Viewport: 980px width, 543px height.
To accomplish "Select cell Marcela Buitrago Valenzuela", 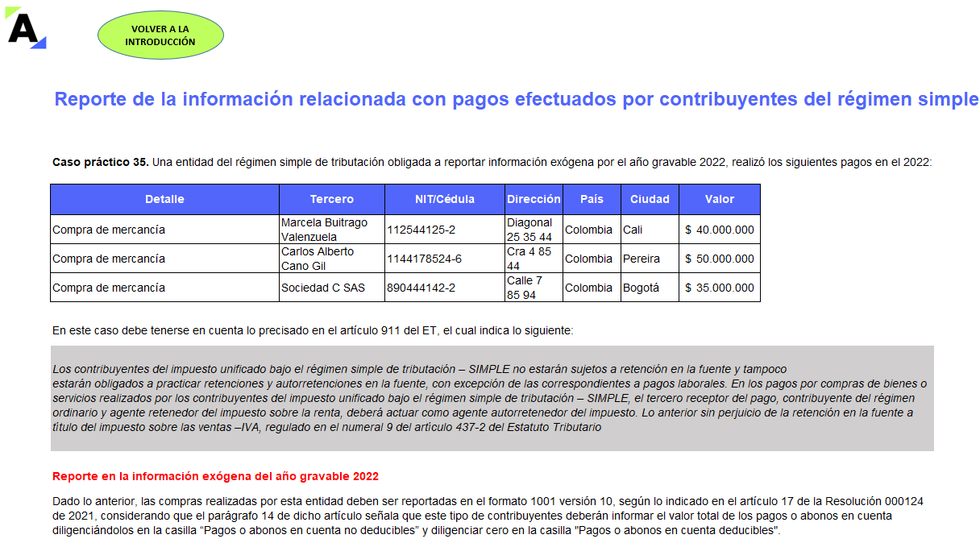I will (x=332, y=230).
